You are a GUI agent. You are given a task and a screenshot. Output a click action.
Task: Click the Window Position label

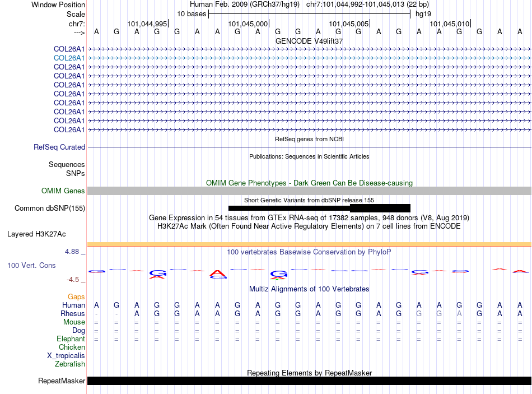pos(58,4)
